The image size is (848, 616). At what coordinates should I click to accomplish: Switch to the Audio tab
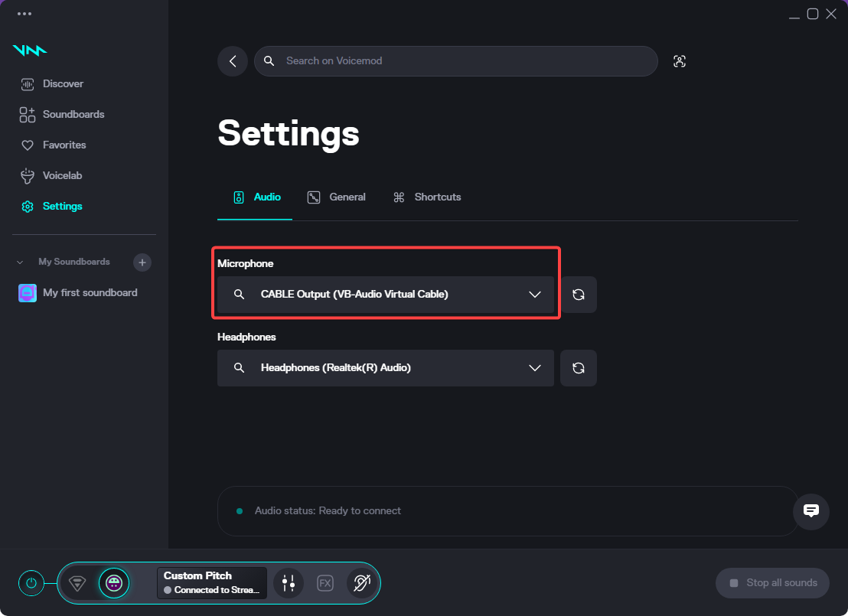tap(257, 197)
